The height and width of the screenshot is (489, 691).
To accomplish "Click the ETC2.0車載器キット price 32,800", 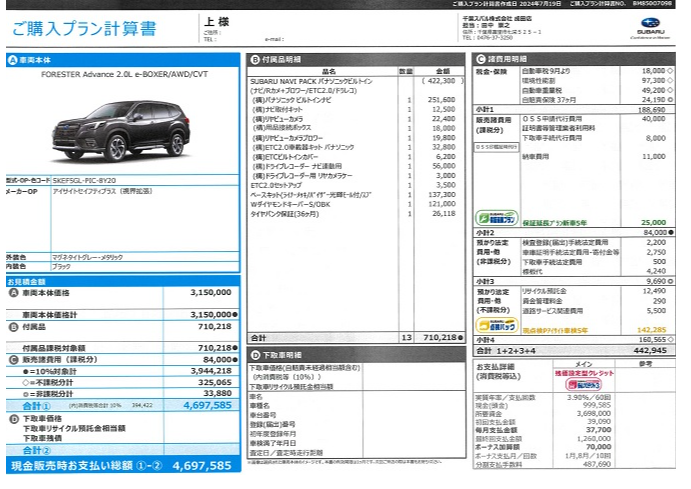I will 444,147.
